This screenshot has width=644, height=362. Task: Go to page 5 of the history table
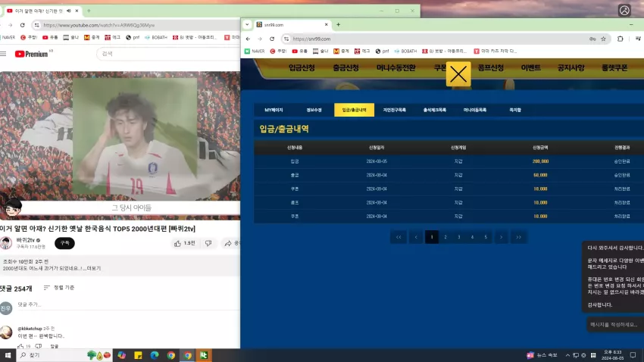pyautogui.click(x=486, y=237)
